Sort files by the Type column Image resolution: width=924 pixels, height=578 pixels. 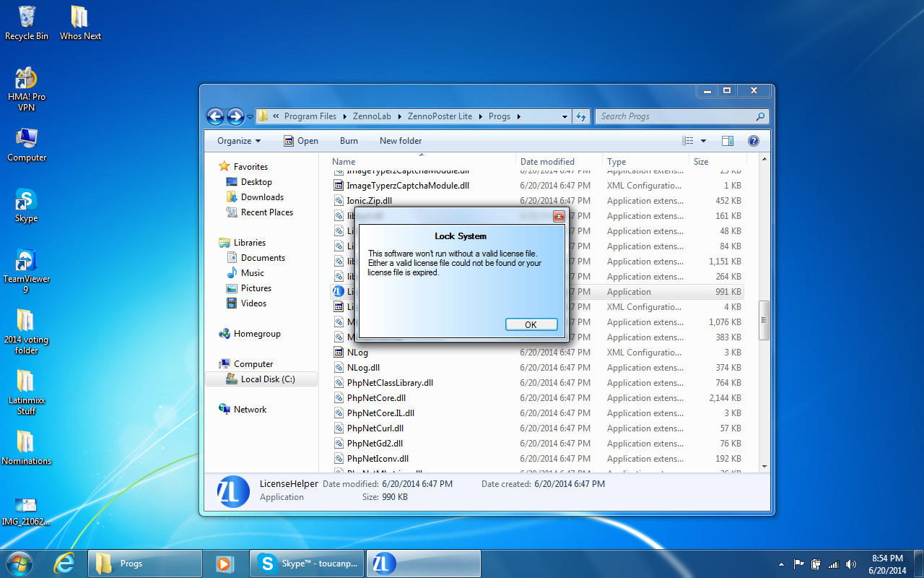(646, 162)
